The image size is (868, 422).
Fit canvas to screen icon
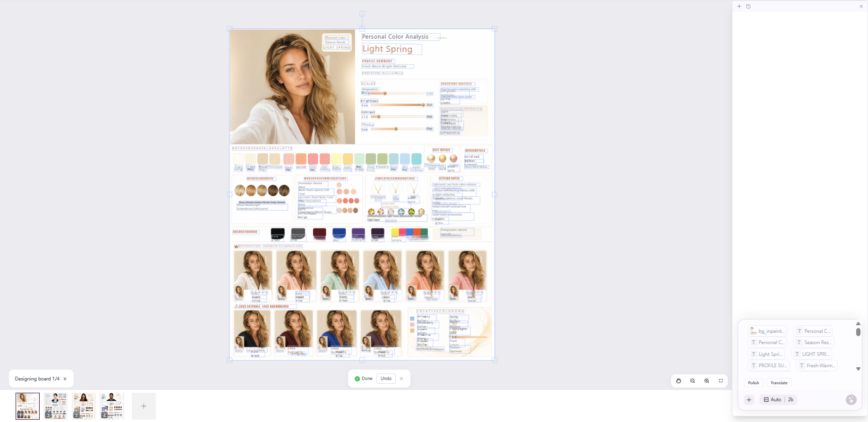721,381
